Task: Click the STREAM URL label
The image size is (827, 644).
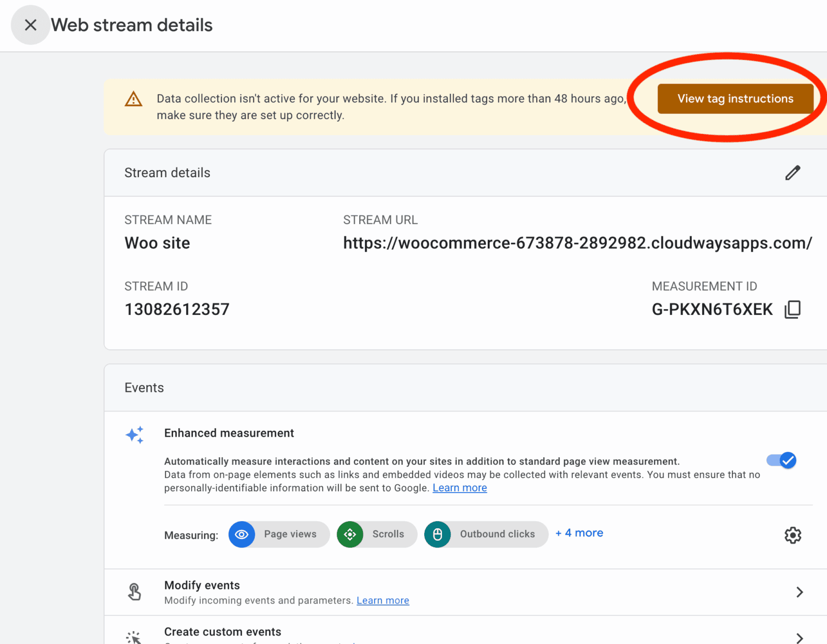Action: point(380,220)
